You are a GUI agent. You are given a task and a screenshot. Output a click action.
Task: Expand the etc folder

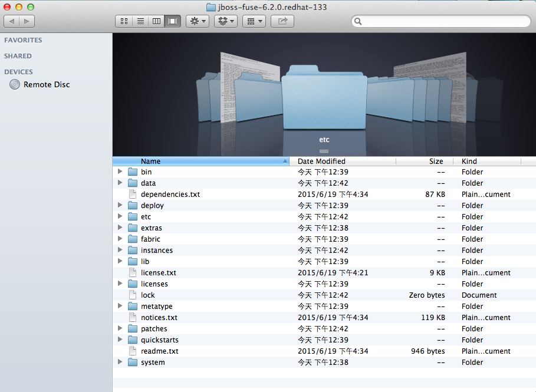pos(120,216)
